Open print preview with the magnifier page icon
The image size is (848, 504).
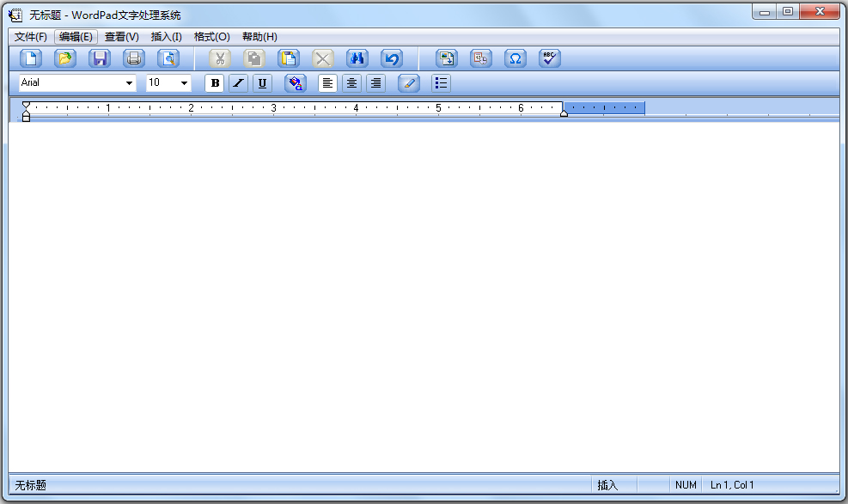(x=168, y=58)
